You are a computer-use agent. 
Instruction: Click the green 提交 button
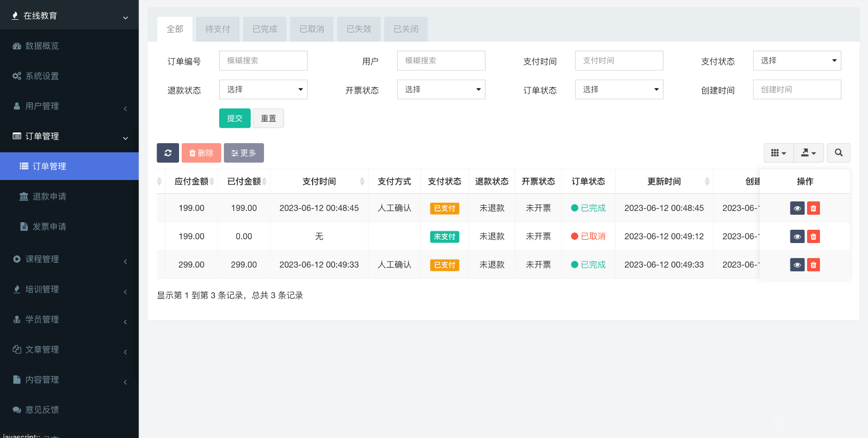coord(235,118)
